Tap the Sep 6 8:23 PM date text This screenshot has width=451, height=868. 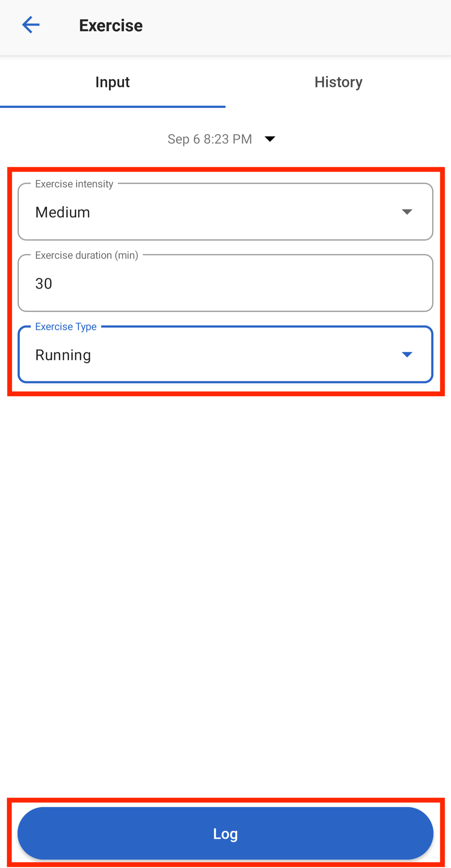210,139
